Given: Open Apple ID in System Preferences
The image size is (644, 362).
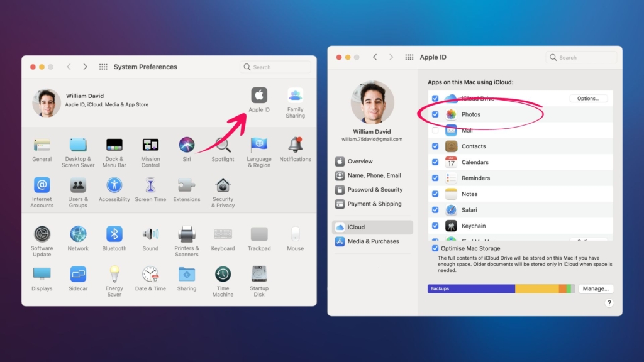Looking at the screenshot, I should (258, 100).
